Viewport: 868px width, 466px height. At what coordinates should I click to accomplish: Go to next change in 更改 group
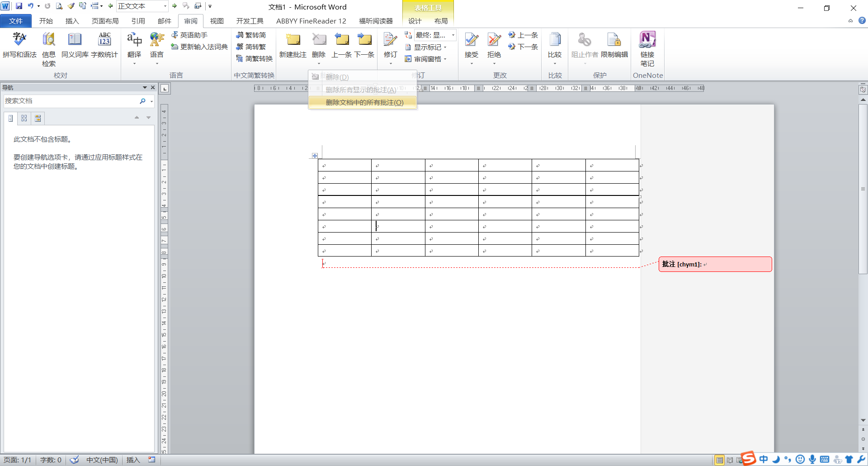point(523,47)
